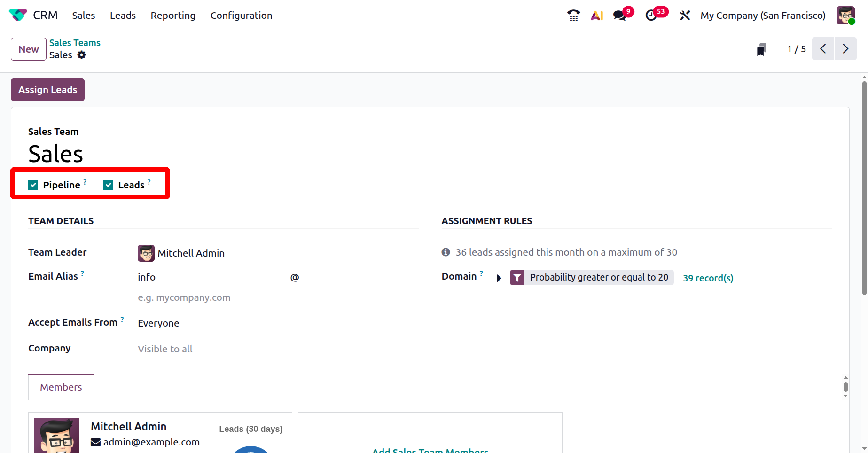Show the Accept Emails From help question mark

point(122,319)
